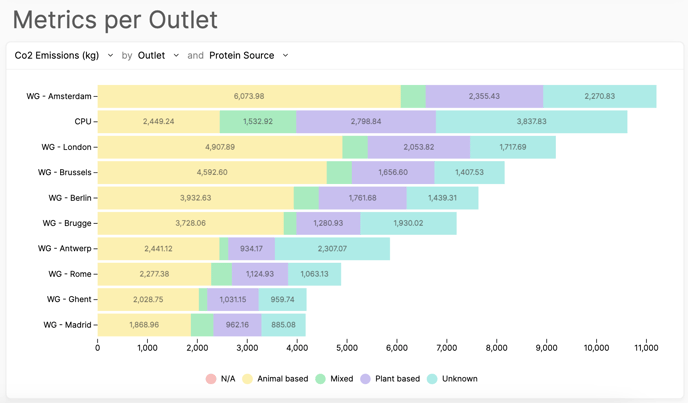Click the Ghent plant based segment 1,031.15
688x403 pixels.
pos(233,300)
